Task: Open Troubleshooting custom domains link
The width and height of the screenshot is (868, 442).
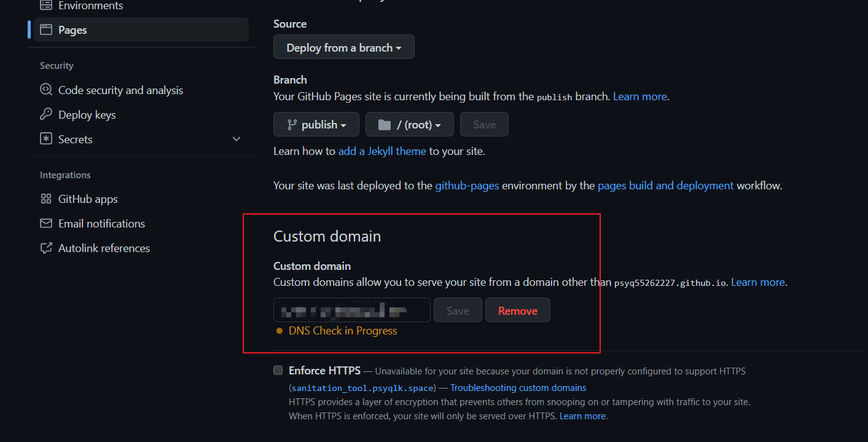Action: click(x=518, y=388)
